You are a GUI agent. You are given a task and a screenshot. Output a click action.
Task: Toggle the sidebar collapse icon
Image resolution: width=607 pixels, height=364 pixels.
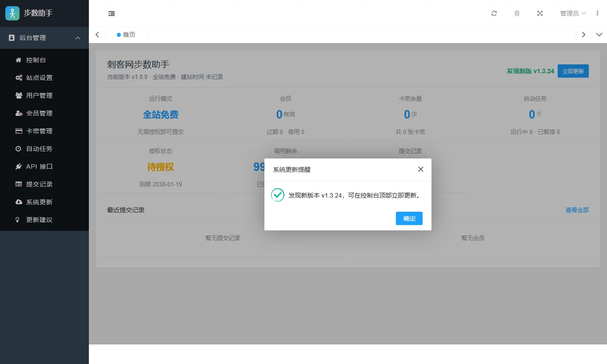pos(112,13)
